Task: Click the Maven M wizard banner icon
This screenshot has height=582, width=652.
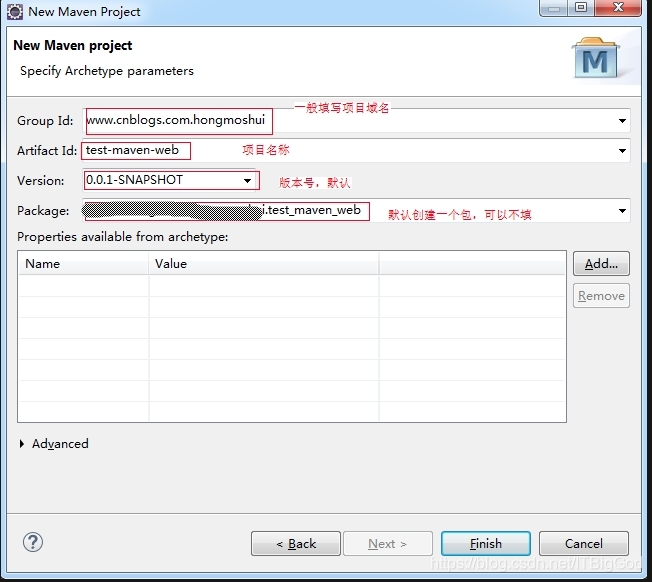Action: click(596, 58)
